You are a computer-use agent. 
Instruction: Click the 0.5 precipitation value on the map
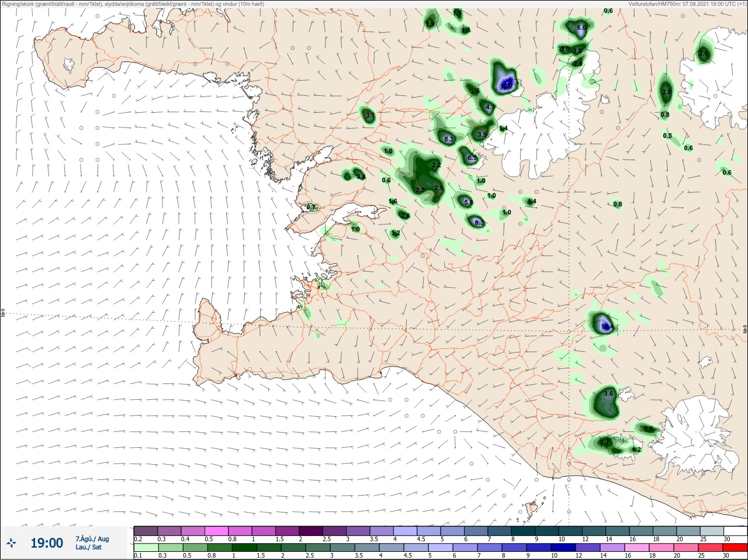coord(667,136)
